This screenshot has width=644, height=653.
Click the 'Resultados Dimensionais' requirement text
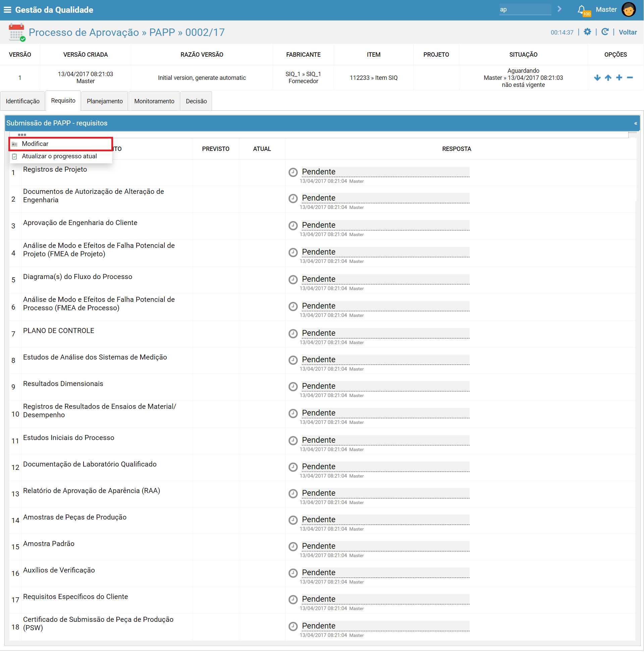point(63,384)
